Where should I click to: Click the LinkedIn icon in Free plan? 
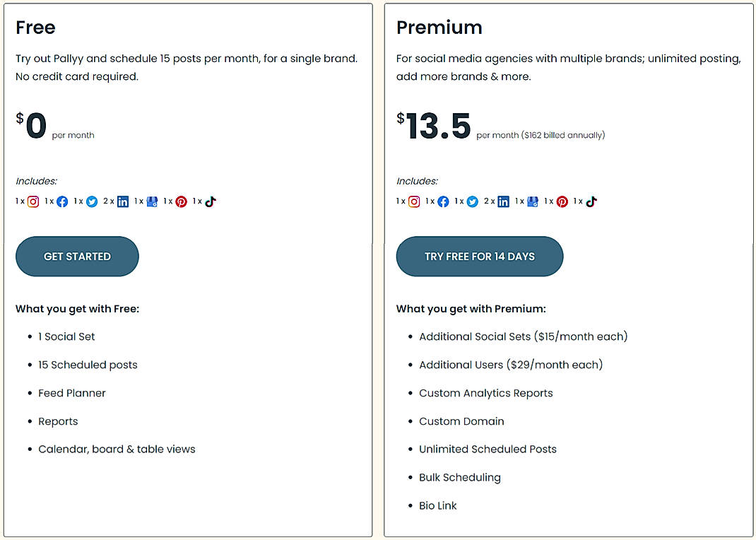(123, 201)
